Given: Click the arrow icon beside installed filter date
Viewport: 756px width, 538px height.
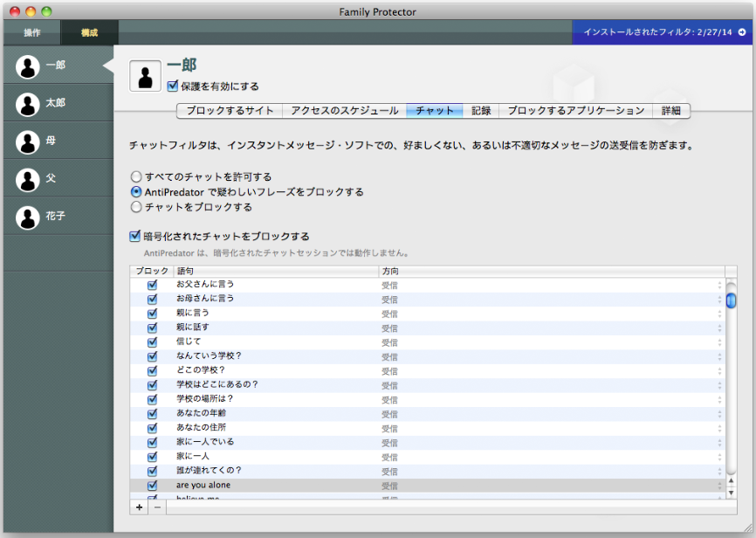Looking at the screenshot, I should tap(742, 31).
